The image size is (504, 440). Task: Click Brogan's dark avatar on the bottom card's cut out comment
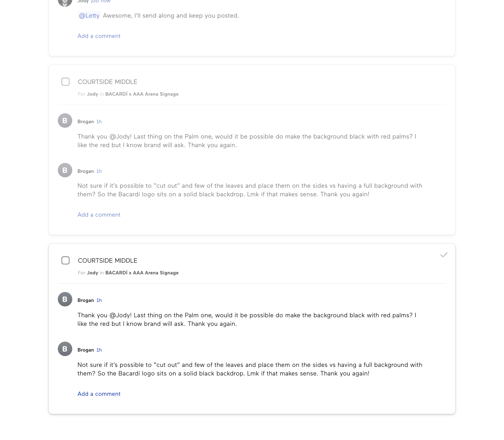[65, 349]
